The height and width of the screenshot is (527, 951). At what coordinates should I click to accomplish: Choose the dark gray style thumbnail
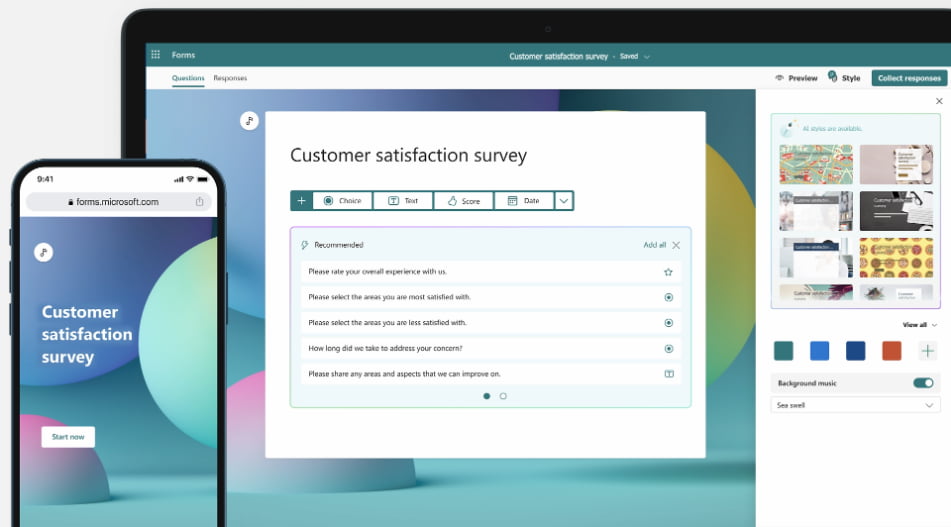pyautogui.click(x=896, y=211)
